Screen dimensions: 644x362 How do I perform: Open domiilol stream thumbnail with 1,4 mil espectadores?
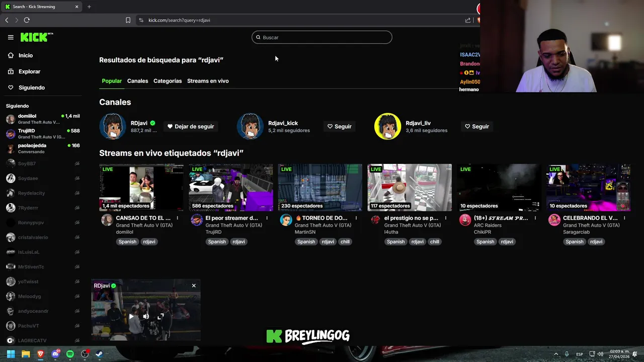tap(141, 187)
